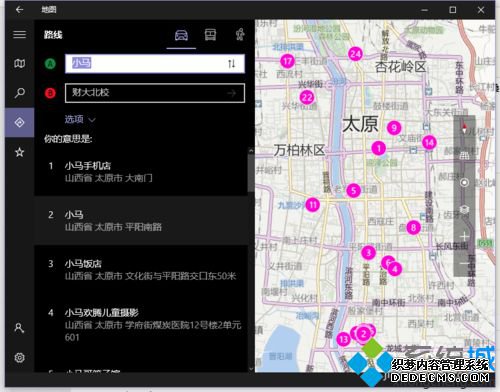The image size is (500, 392).
Task: Swap start and destination arrows
Action: pos(232,63)
